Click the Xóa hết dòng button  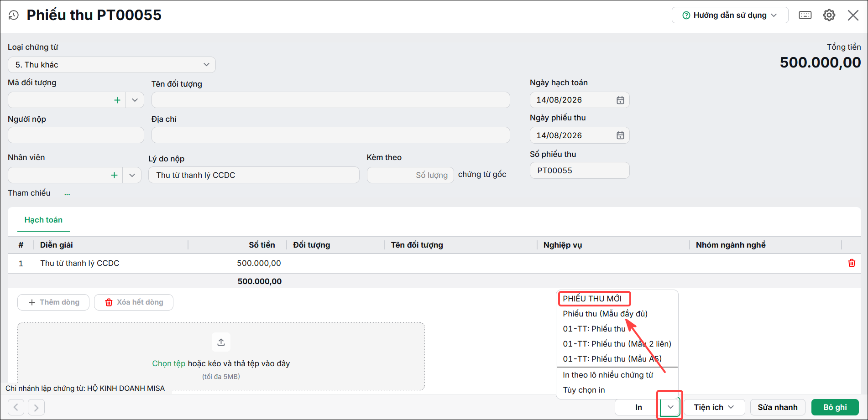(x=134, y=302)
